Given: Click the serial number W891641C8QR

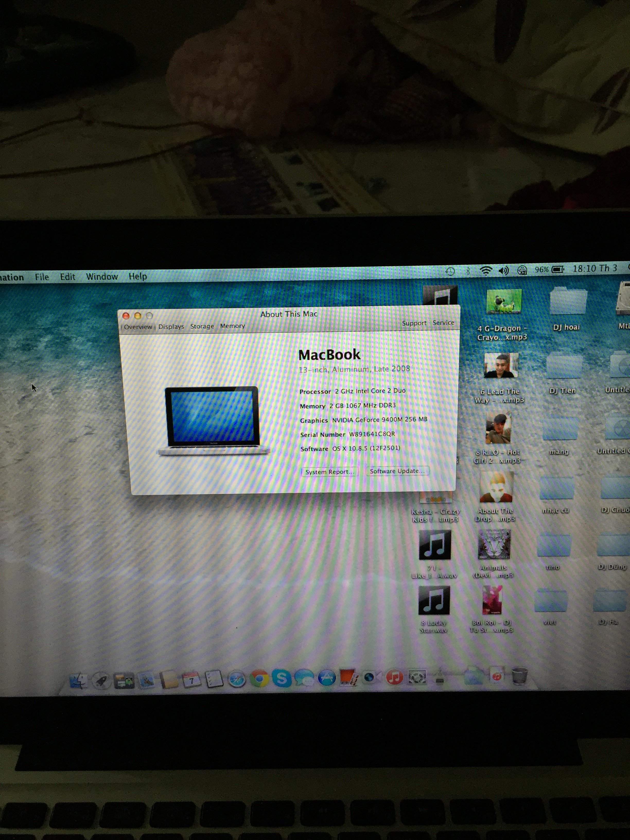Looking at the screenshot, I should (x=372, y=434).
